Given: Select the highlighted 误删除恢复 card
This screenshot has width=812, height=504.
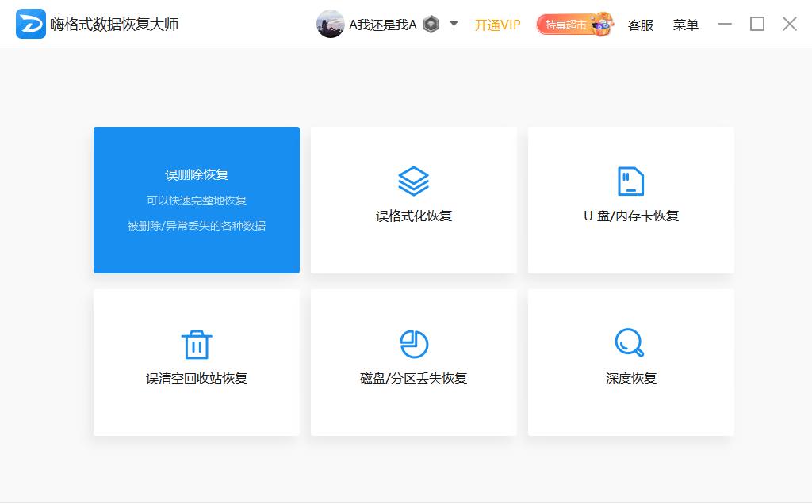Looking at the screenshot, I should coord(196,200).
